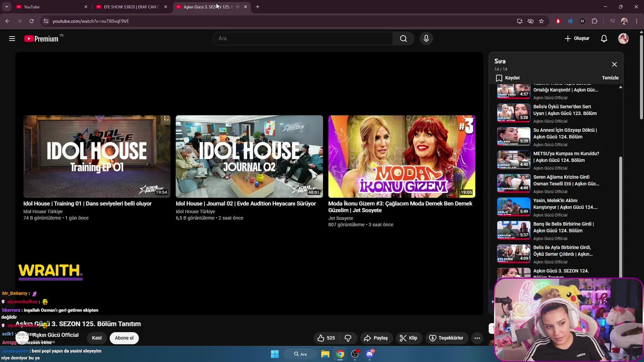Open YouTube account avatar menu
644x362 pixels.
(x=623, y=38)
